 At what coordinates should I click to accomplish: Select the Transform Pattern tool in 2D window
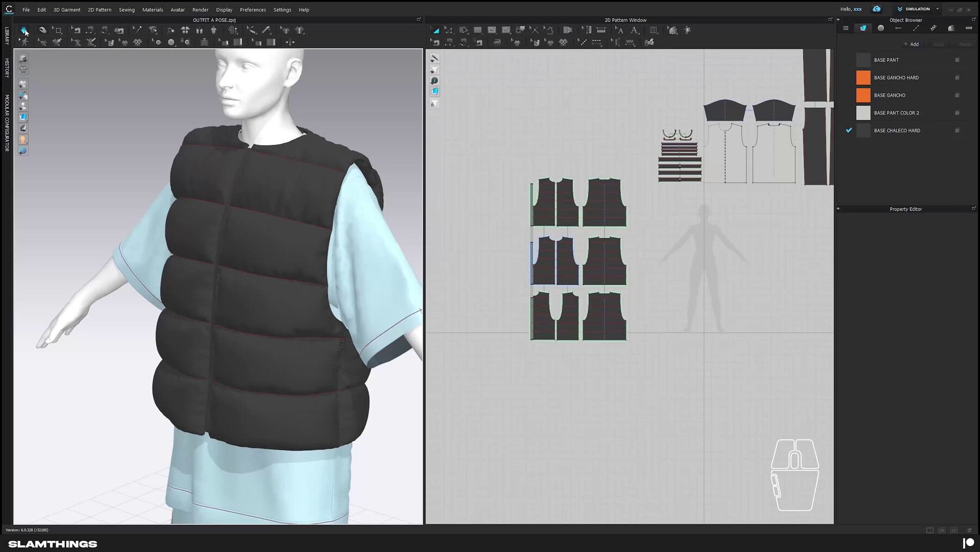[434, 30]
